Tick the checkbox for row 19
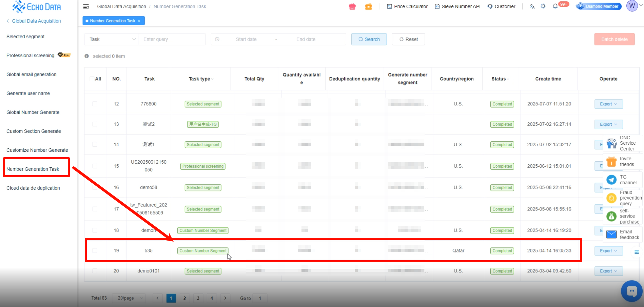This screenshot has height=307, width=644. (95, 251)
